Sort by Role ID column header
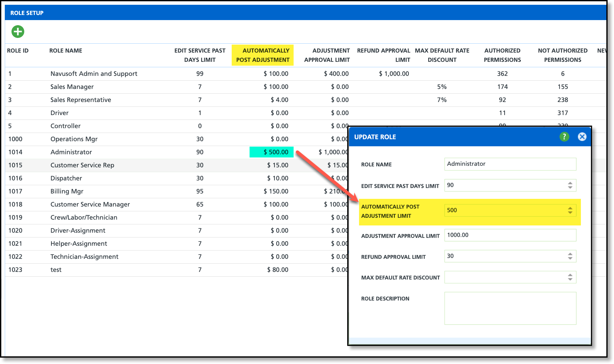 [x=18, y=51]
